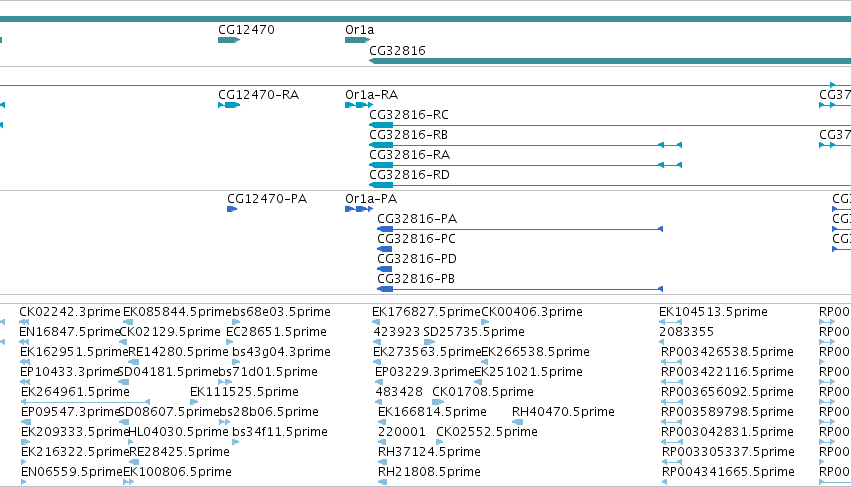Select EST CK02552.5prime

(x=487, y=433)
